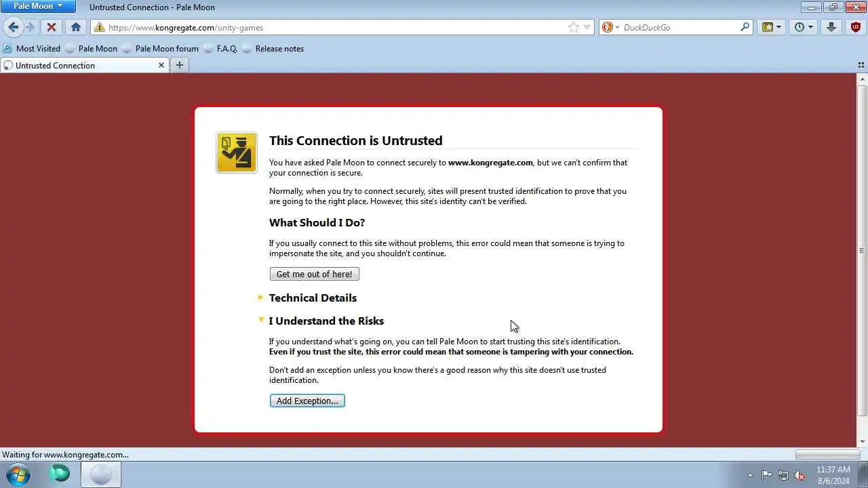Click the warning triangle in address bar
868x488 pixels.
point(100,28)
